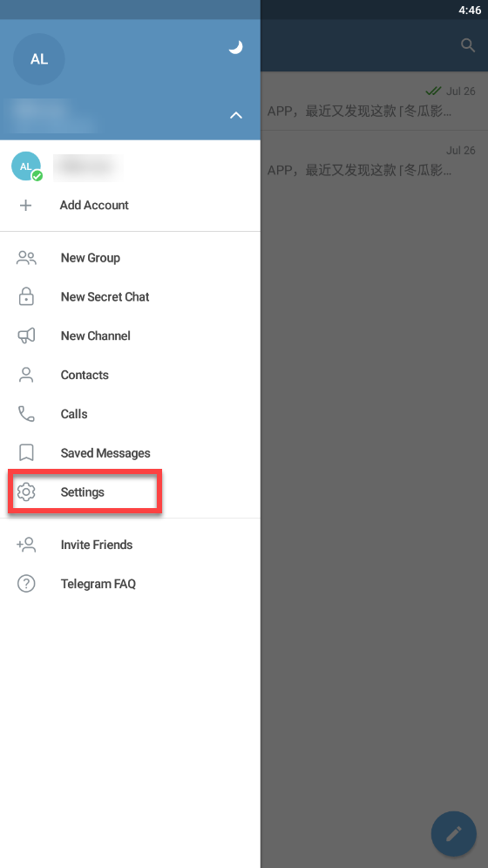This screenshot has height=868, width=488.
Task: Click the megaphone New Channel icon
Action: click(26, 336)
